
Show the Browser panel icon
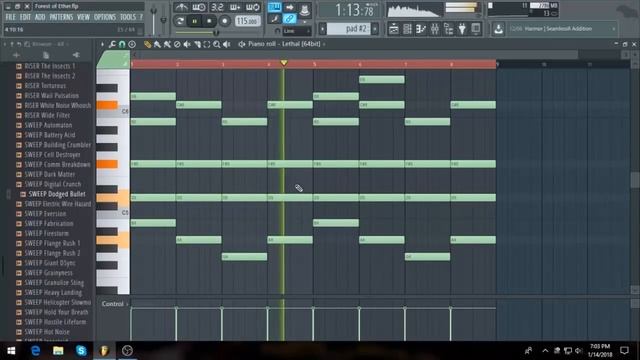[448, 29]
